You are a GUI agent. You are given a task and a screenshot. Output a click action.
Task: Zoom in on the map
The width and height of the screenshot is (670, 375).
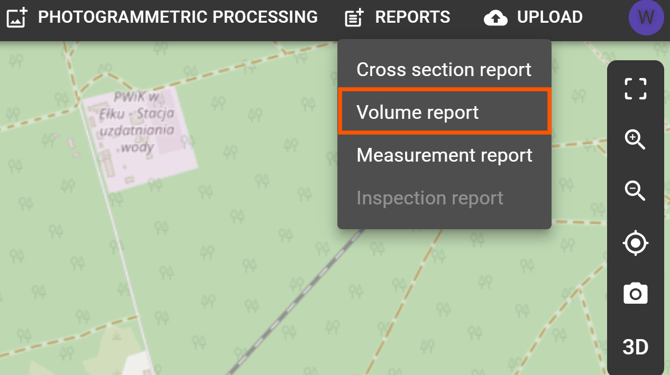pyautogui.click(x=635, y=140)
